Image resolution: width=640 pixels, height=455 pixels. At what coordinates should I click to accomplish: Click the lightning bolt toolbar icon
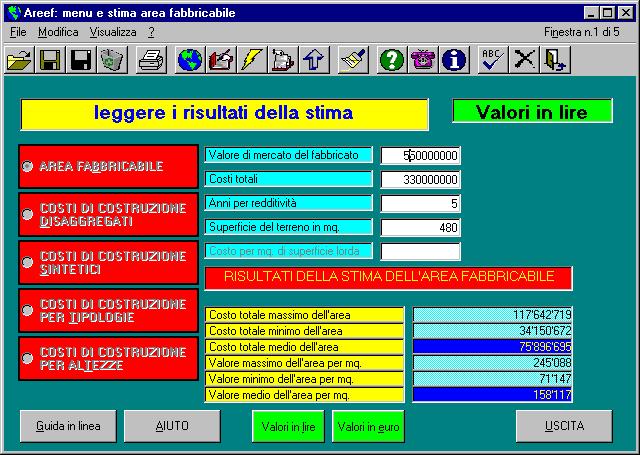click(x=251, y=60)
